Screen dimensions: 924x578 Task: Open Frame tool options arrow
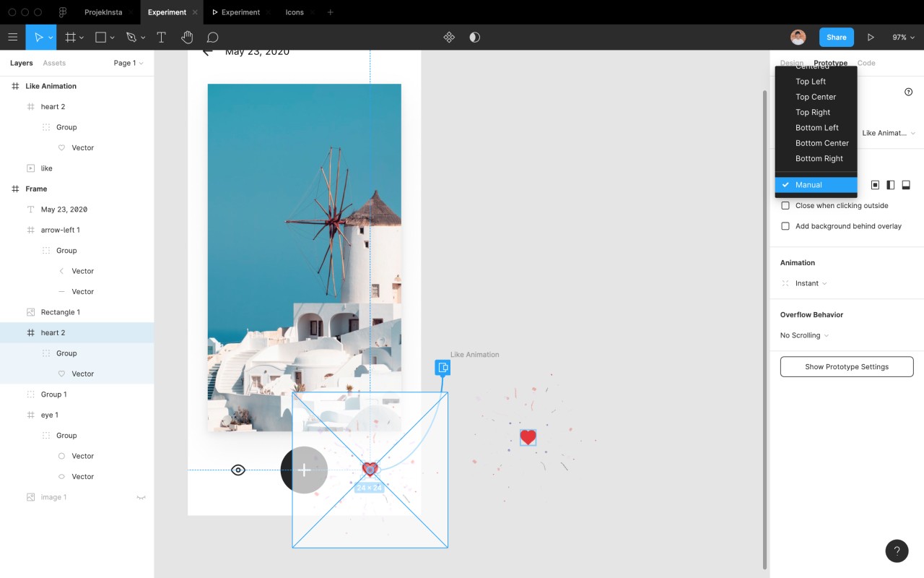pyautogui.click(x=82, y=38)
